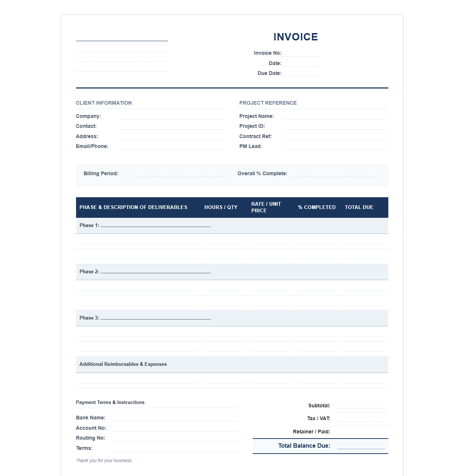This screenshot has height=476, width=464.
Task: Click the Contact input line
Action: pyautogui.click(x=172, y=126)
